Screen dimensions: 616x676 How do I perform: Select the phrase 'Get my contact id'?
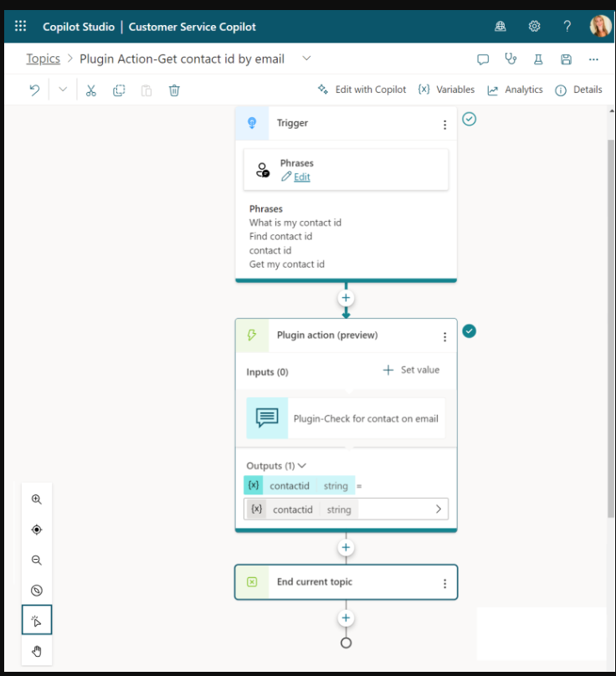[286, 264]
